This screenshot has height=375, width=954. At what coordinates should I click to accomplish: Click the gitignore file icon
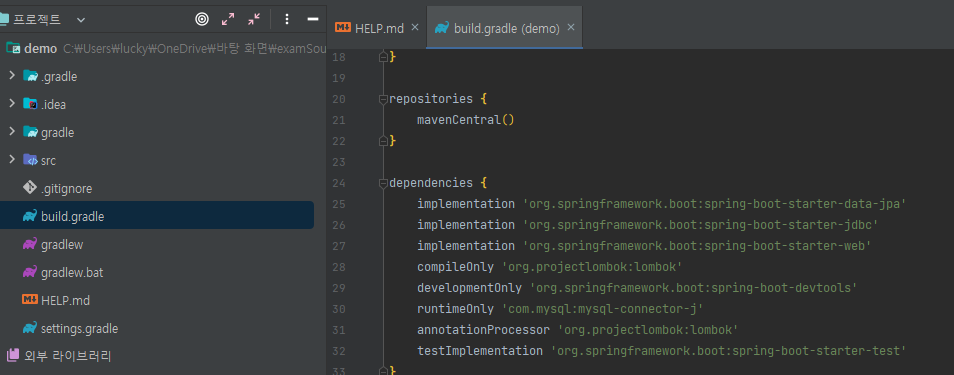click(30, 188)
